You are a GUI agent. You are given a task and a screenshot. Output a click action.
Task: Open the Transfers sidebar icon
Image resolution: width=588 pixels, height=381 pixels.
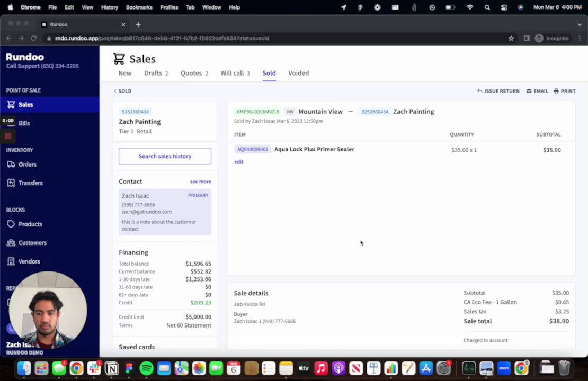pyautogui.click(x=11, y=183)
